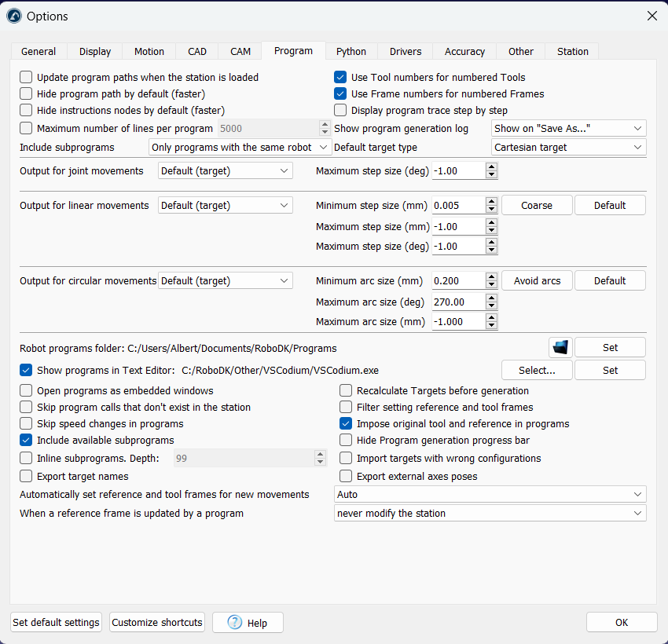Click the Minimum arc size input field

(x=457, y=280)
